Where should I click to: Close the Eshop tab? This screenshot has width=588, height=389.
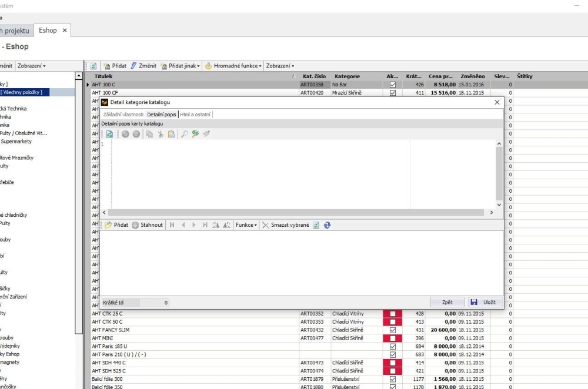65,31
